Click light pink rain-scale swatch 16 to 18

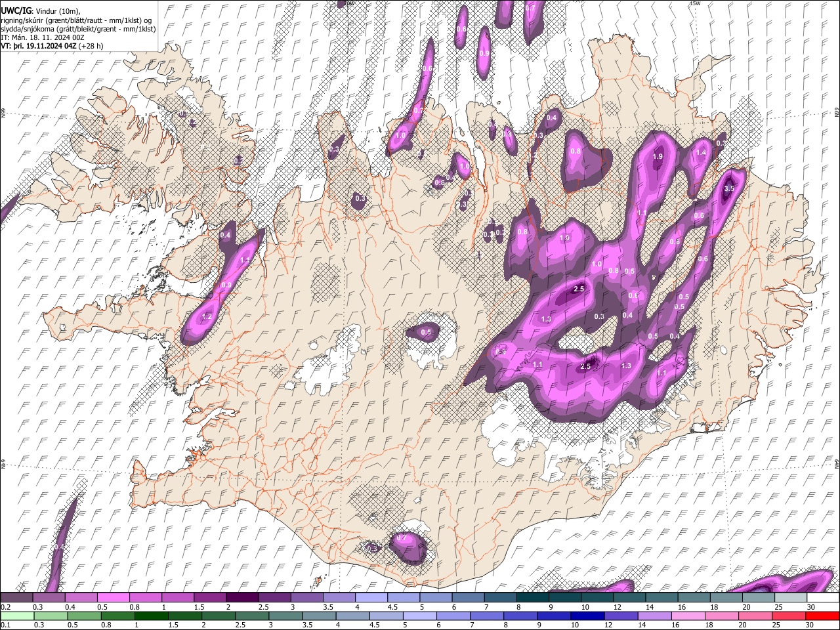tap(688, 616)
